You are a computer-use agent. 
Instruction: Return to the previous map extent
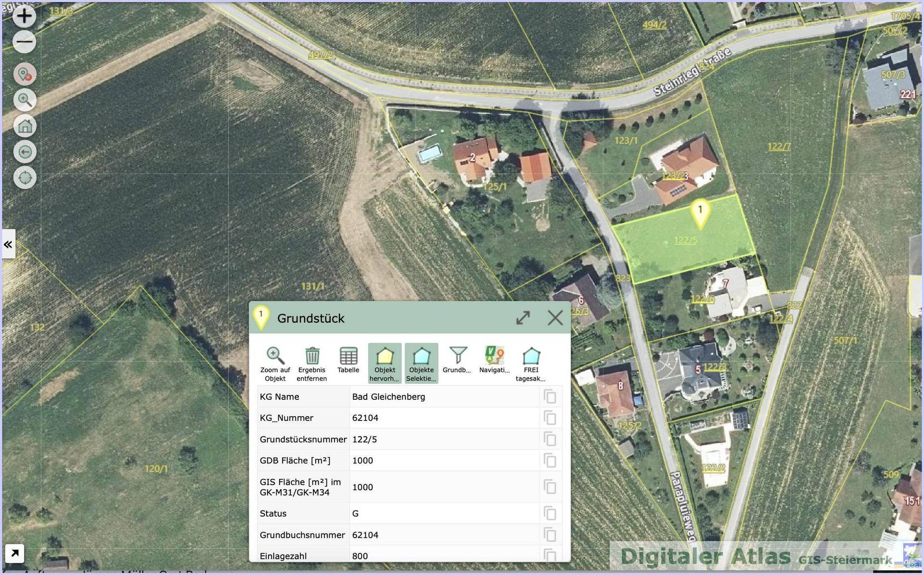pyautogui.click(x=25, y=152)
